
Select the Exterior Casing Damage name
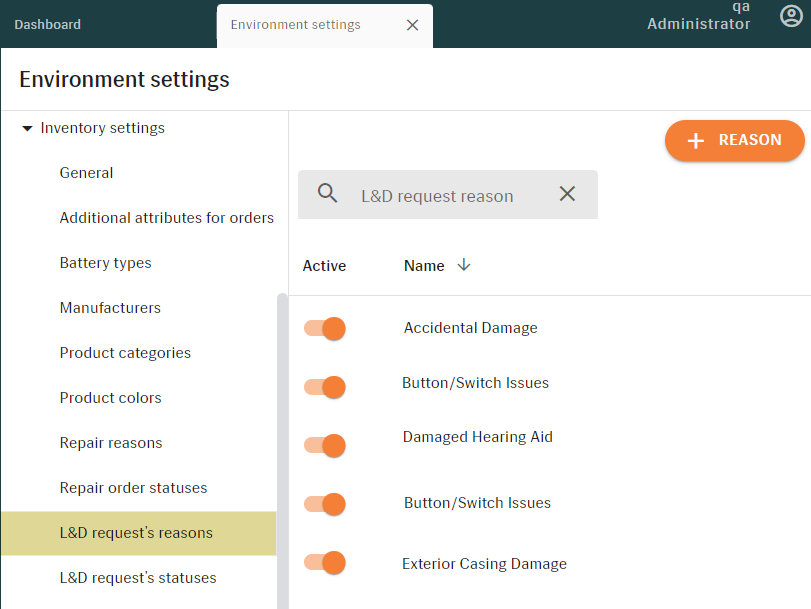pyautogui.click(x=485, y=563)
